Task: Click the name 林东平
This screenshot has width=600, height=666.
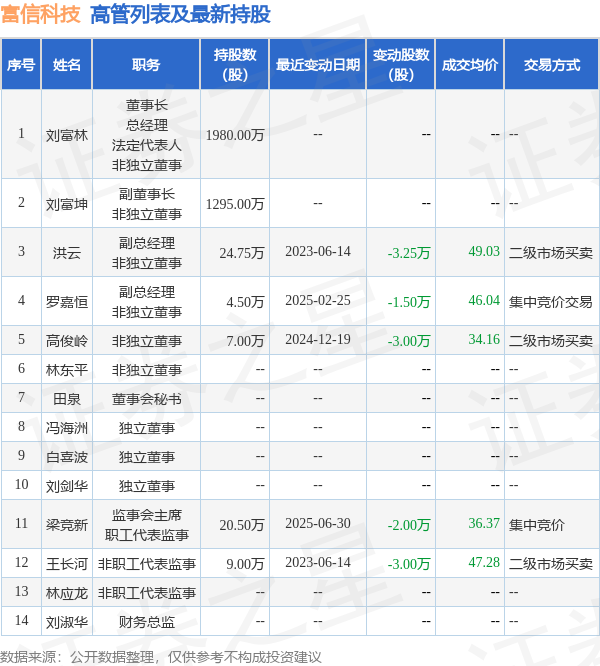Action: point(67,370)
